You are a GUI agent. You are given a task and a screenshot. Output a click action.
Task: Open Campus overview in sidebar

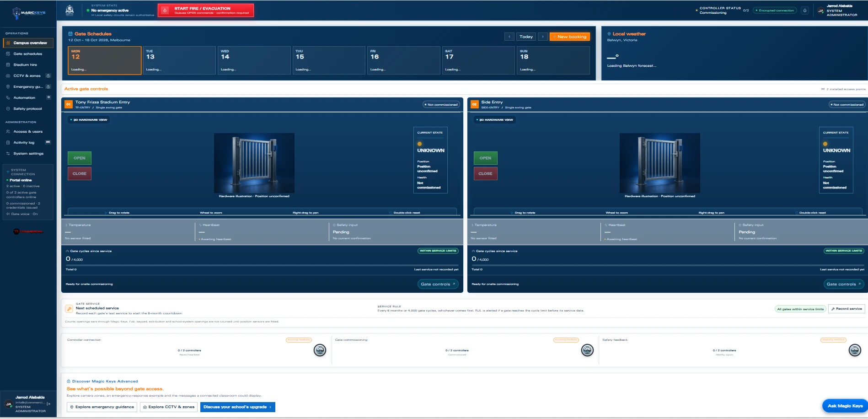pyautogui.click(x=28, y=43)
